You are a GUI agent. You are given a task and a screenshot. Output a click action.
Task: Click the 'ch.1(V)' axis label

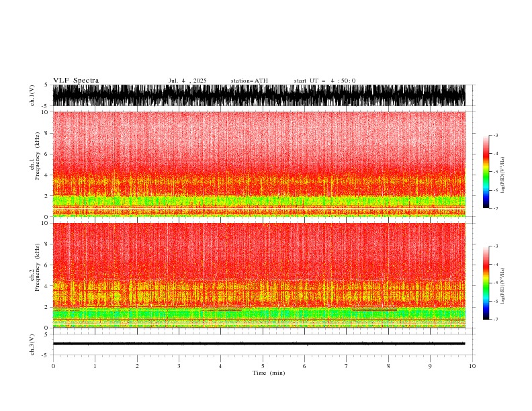click(x=32, y=95)
